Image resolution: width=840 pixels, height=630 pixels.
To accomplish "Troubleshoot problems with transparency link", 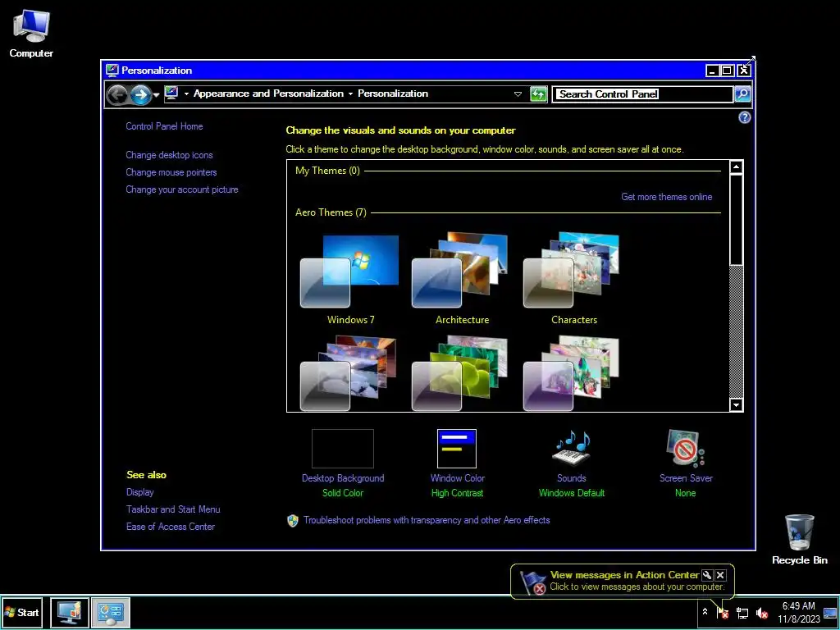I will point(427,520).
